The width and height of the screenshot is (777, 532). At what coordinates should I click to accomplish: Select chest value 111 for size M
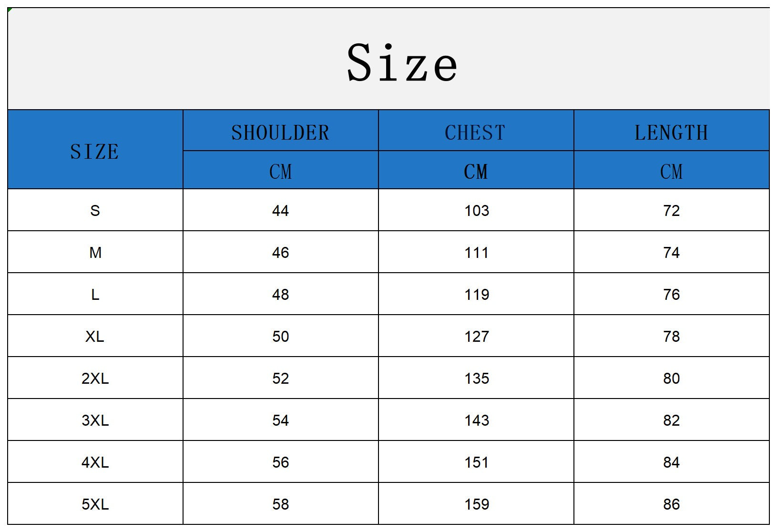[x=477, y=252]
